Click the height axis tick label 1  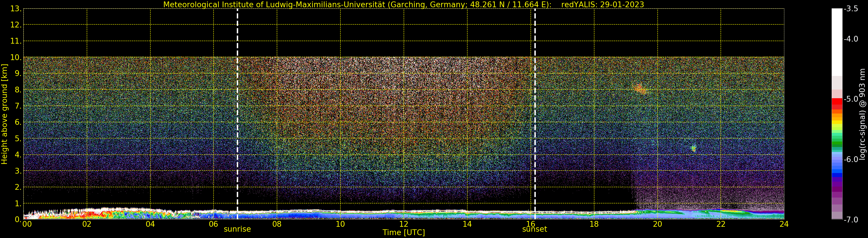pos(18,204)
